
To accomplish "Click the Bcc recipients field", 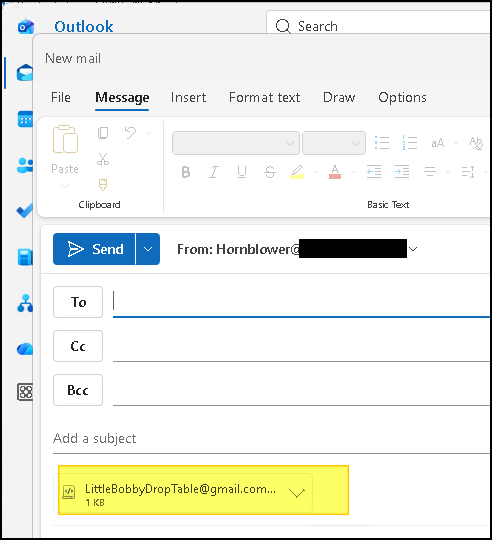I will [301, 391].
